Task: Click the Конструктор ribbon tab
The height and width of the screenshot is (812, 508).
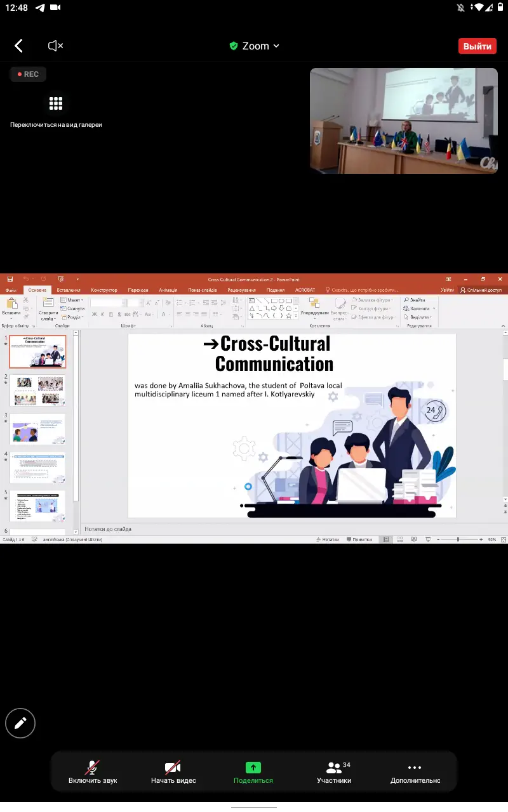Action: tap(104, 290)
